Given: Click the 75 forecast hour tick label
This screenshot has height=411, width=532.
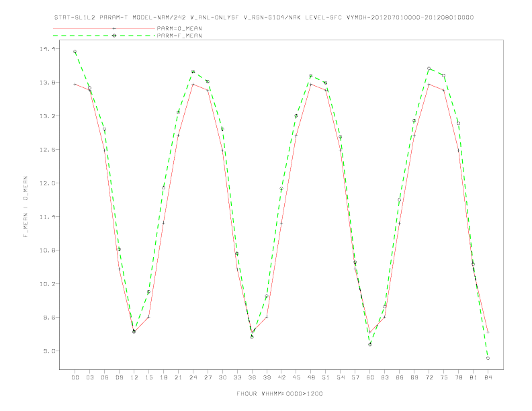Looking at the screenshot, I should click(x=444, y=377).
